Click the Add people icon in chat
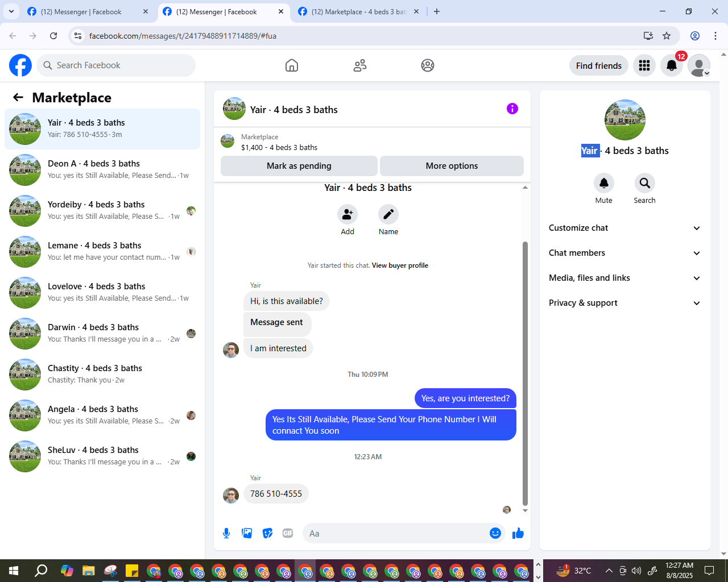This screenshot has height=582, width=728. coord(348,214)
